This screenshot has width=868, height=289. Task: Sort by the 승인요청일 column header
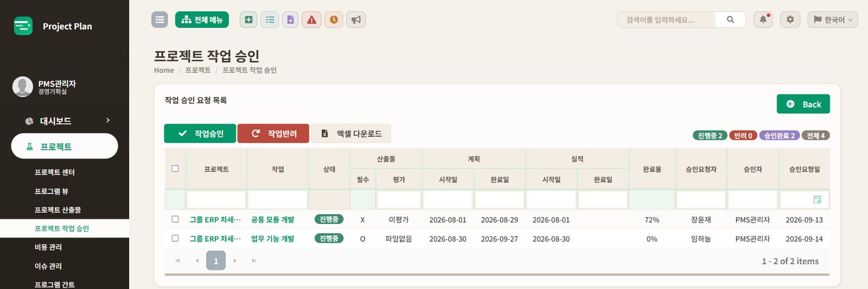click(x=804, y=169)
